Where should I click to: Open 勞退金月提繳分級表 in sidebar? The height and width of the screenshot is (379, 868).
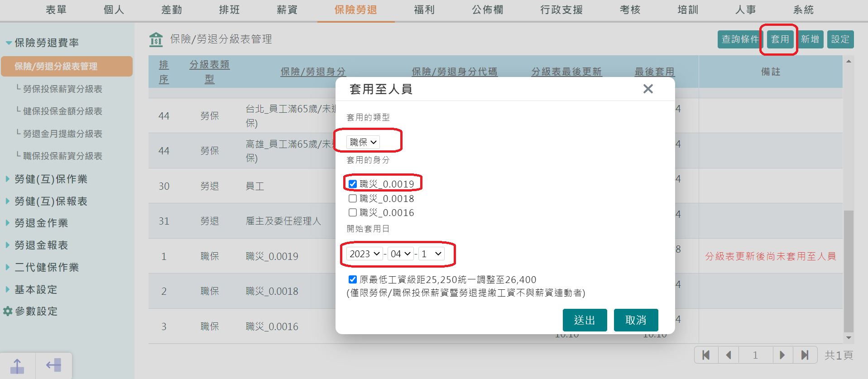tap(62, 134)
